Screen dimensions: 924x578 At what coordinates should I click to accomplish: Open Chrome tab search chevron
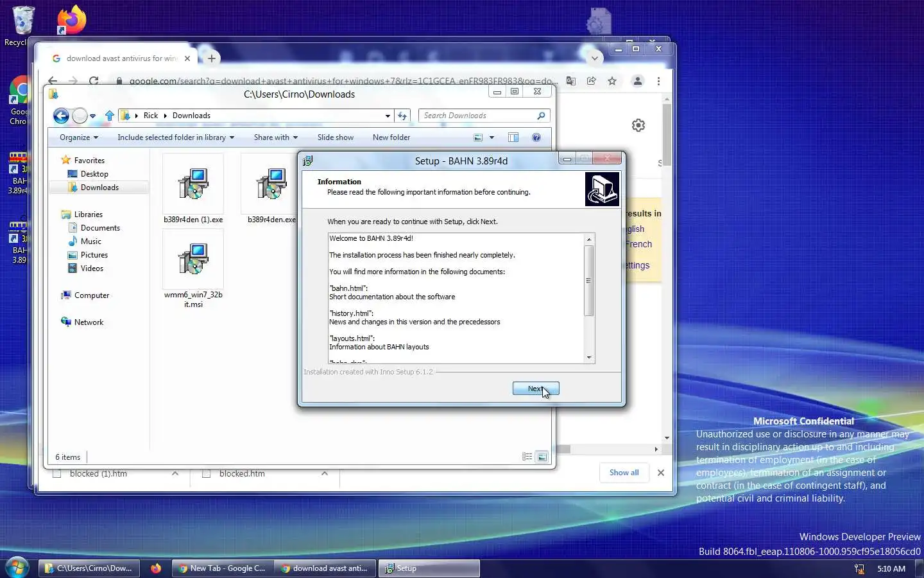point(595,58)
